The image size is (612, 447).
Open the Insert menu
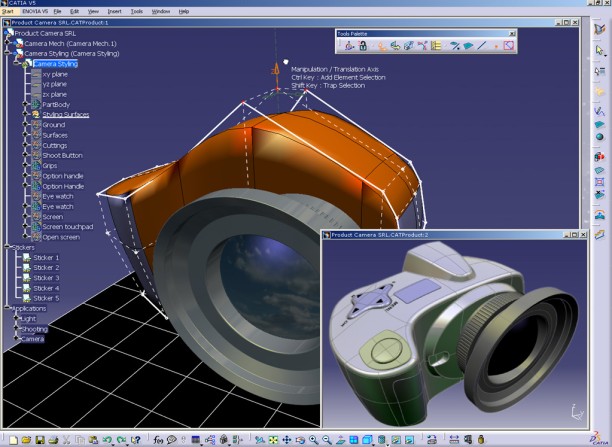[x=114, y=11]
